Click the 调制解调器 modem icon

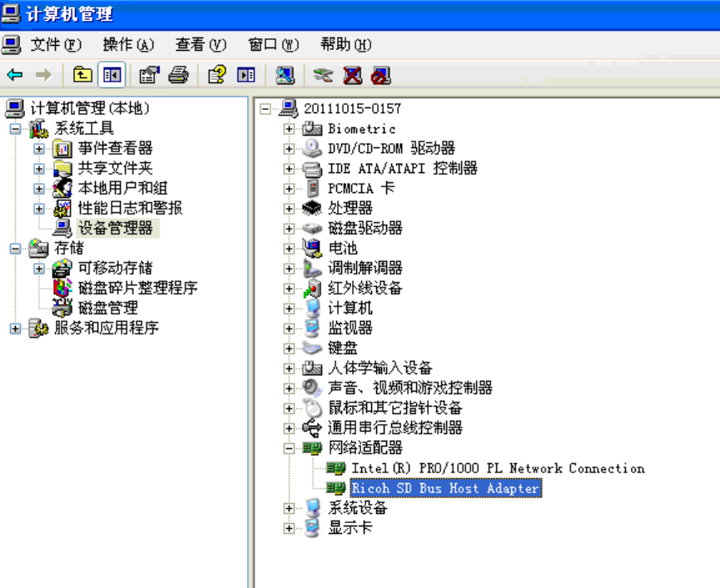pyautogui.click(x=312, y=269)
